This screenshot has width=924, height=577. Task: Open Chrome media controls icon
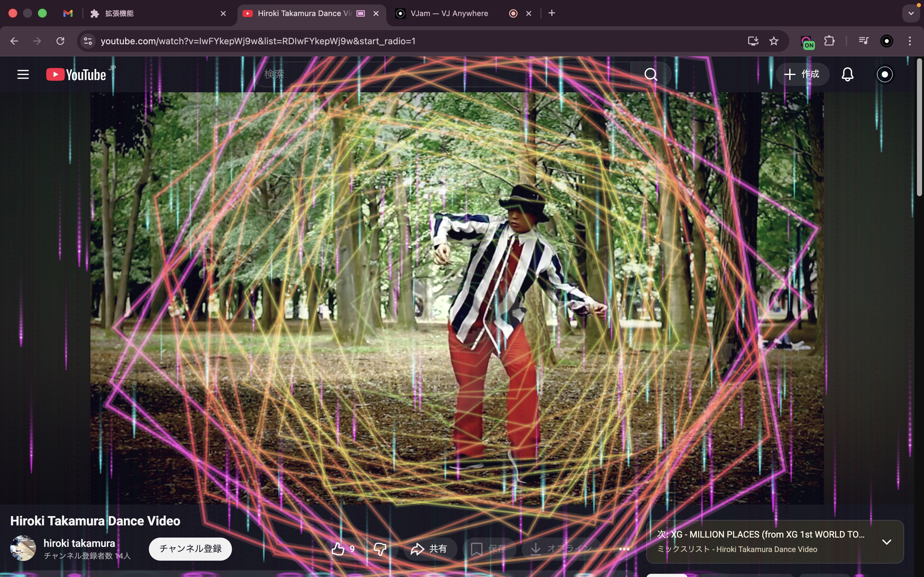pyautogui.click(x=863, y=41)
